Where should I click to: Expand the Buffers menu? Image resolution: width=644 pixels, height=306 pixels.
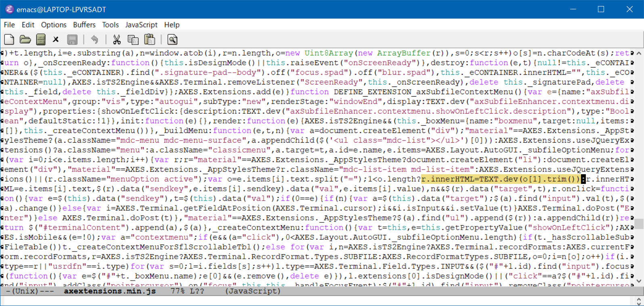(84, 25)
